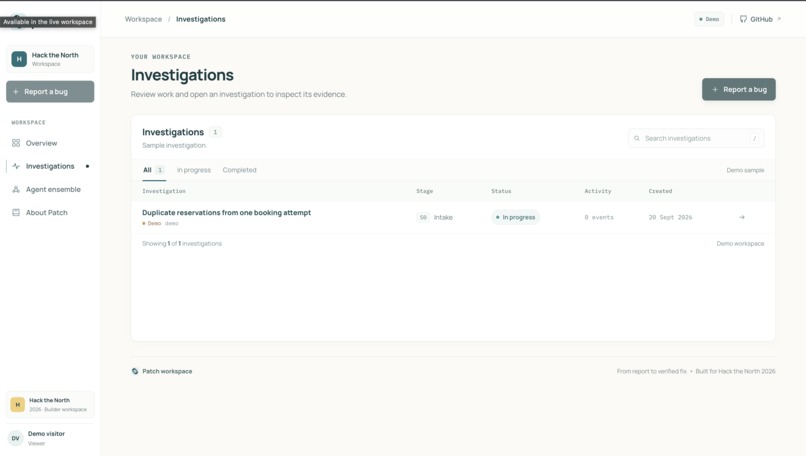Viewport: 806px width, 456px height.
Task: Click the GitHub logo icon in header
Action: tap(743, 19)
